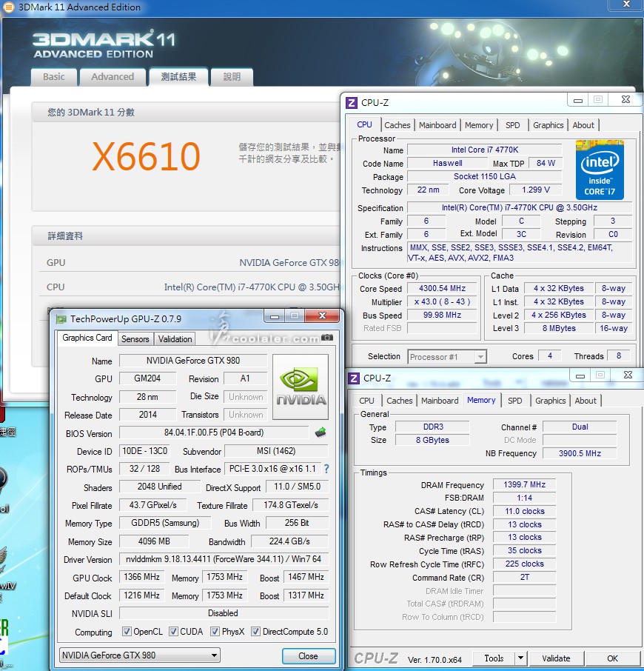Open the Processor #1 selection dropdown
644x671 pixels.
click(x=447, y=356)
